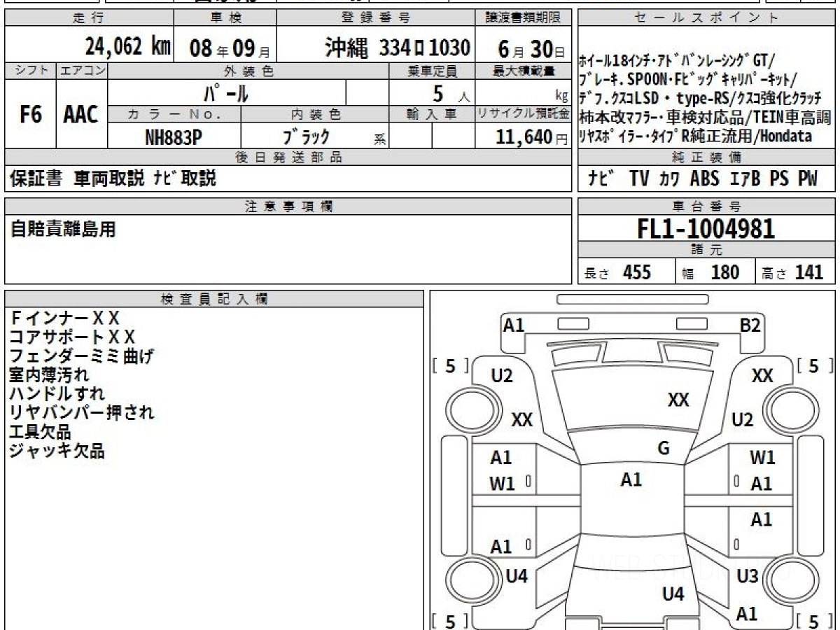Click the ブラック interior color
Viewport: 840px width, 630px height.
point(305,137)
